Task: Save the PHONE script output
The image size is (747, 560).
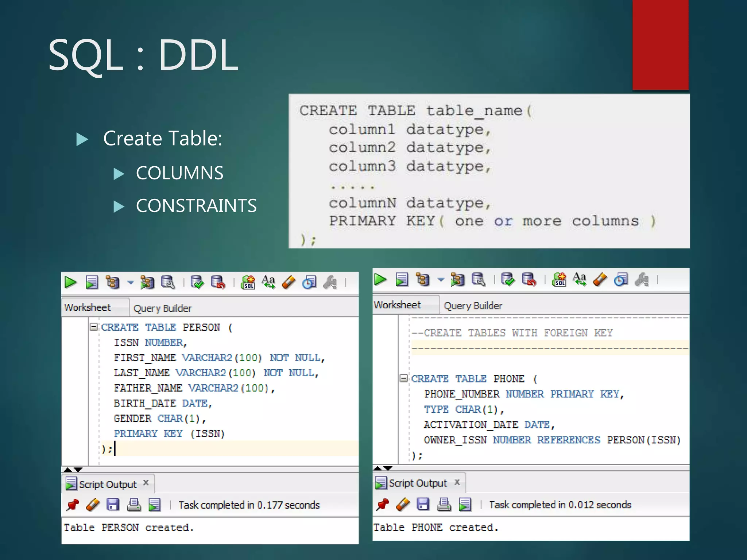Action: click(x=423, y=504)
